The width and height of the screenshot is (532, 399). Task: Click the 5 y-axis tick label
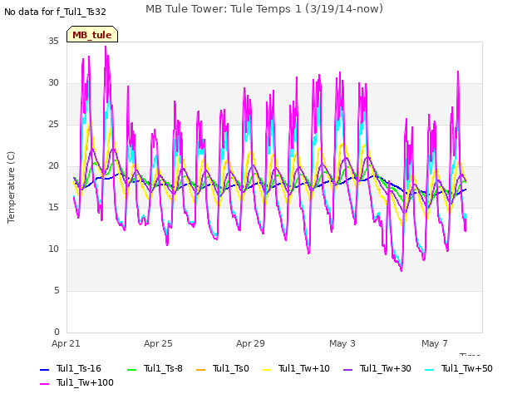pos(57,290)
